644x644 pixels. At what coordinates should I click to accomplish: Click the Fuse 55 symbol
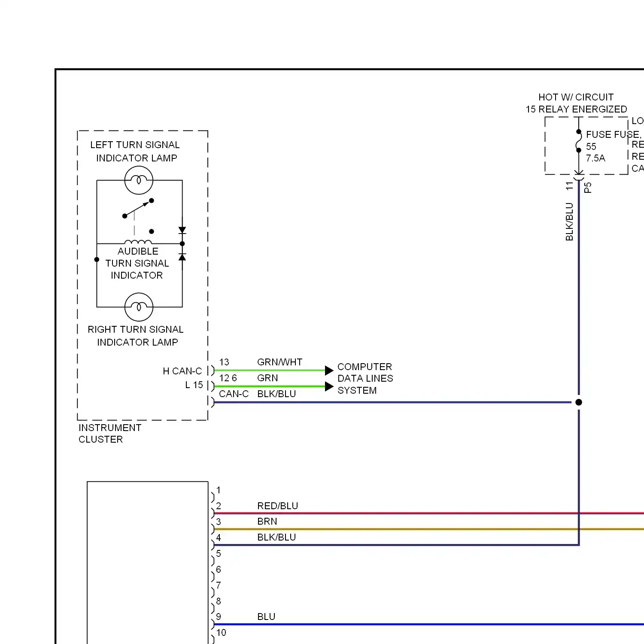tap(579, 141)
